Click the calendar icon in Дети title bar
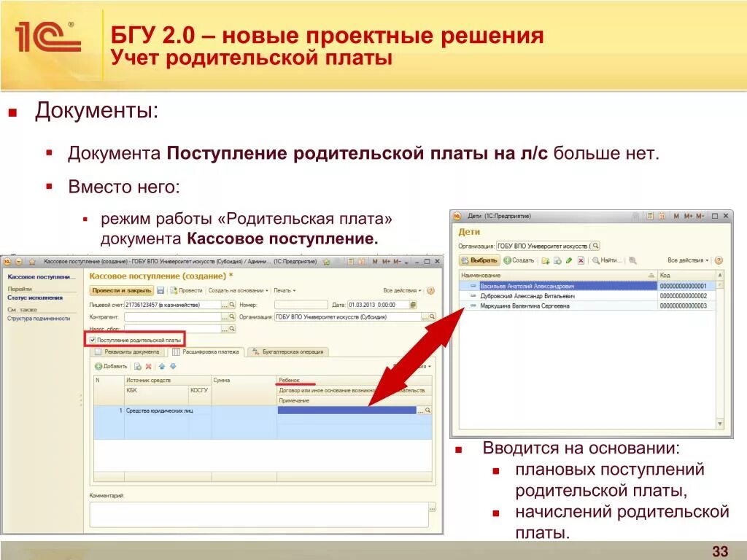Image resolution: width=747 pixels, height=560 pixels. [662, 216]
